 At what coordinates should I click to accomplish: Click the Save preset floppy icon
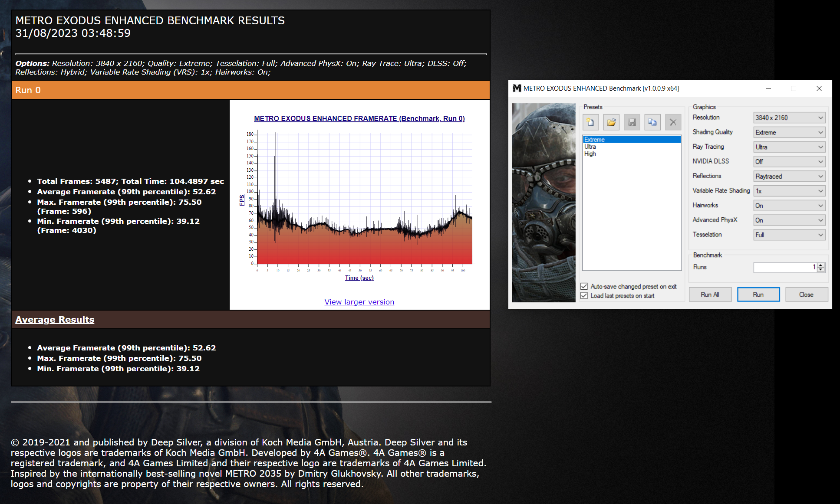(x=632, y=122)
